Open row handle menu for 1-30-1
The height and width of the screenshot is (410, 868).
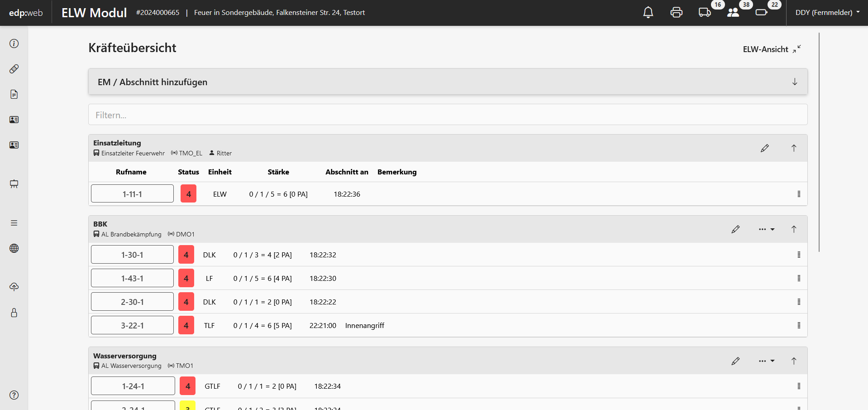pyautogui.click(x=799, y=255)
